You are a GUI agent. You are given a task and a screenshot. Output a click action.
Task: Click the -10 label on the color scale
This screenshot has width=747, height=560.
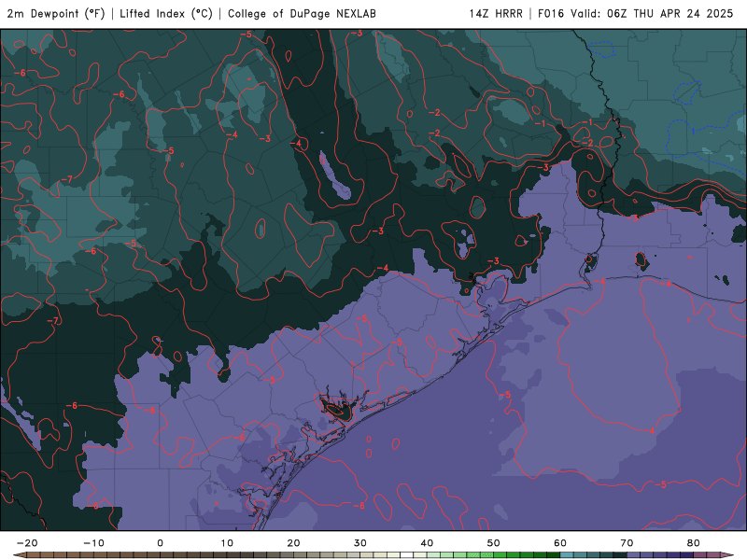[94, 543]
